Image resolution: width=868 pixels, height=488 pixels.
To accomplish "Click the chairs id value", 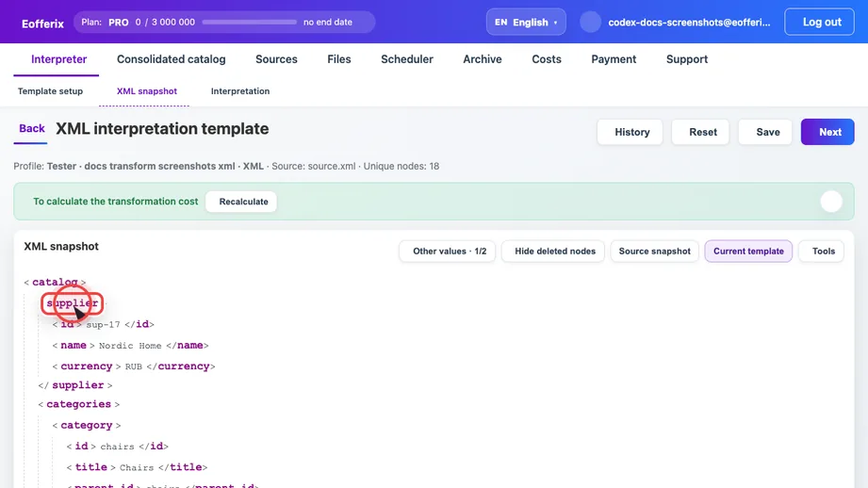I will tap(117, 447).
